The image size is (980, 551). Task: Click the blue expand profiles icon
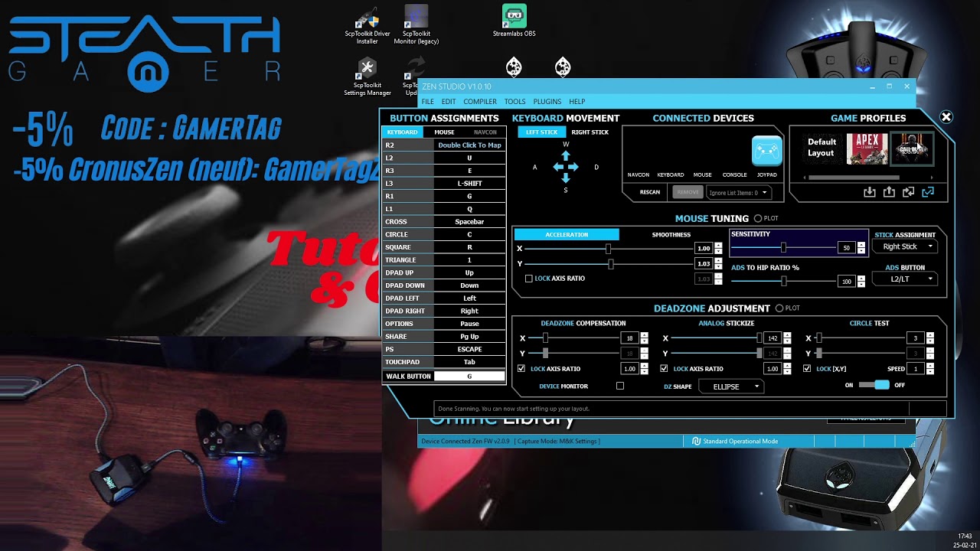point(928,192)
